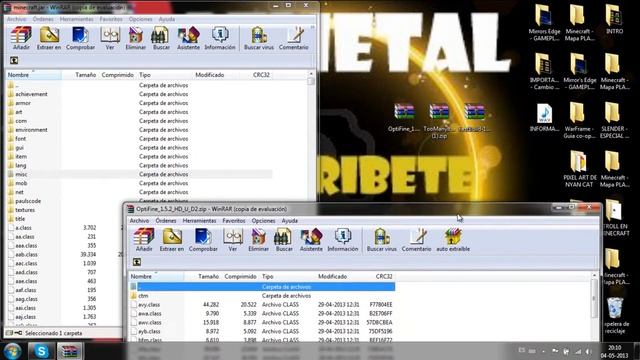640x360 pixels.
Task: Click Ver icon in OptiFine window
Action: (x=233, y=240)
